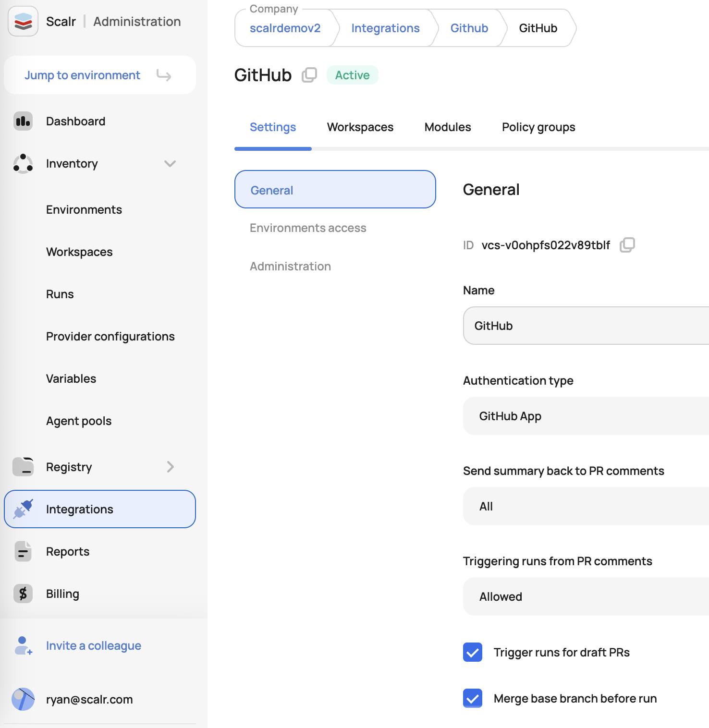This screenshot has width=709, height=728.
Task: Switch to the Settings tab
Action: pos(273,127)
